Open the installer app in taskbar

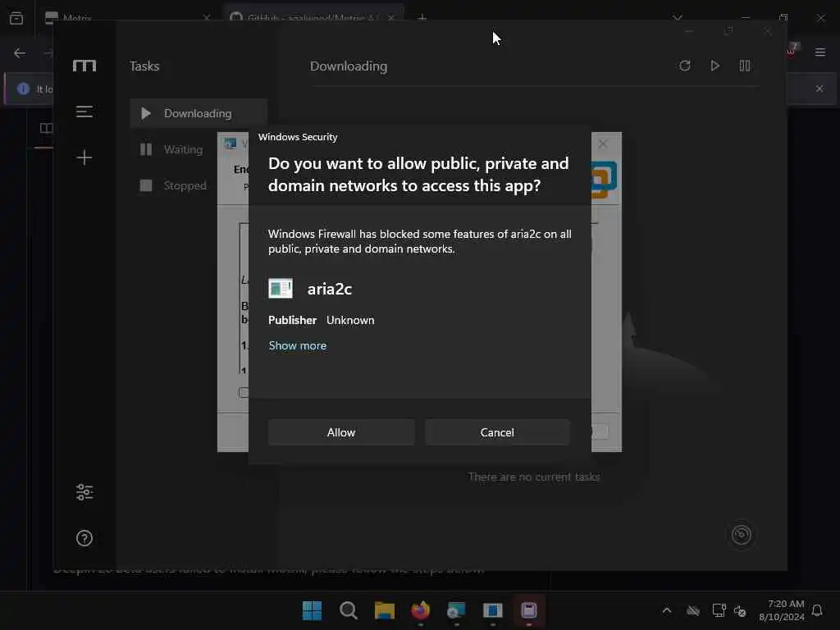coord(456,610)
